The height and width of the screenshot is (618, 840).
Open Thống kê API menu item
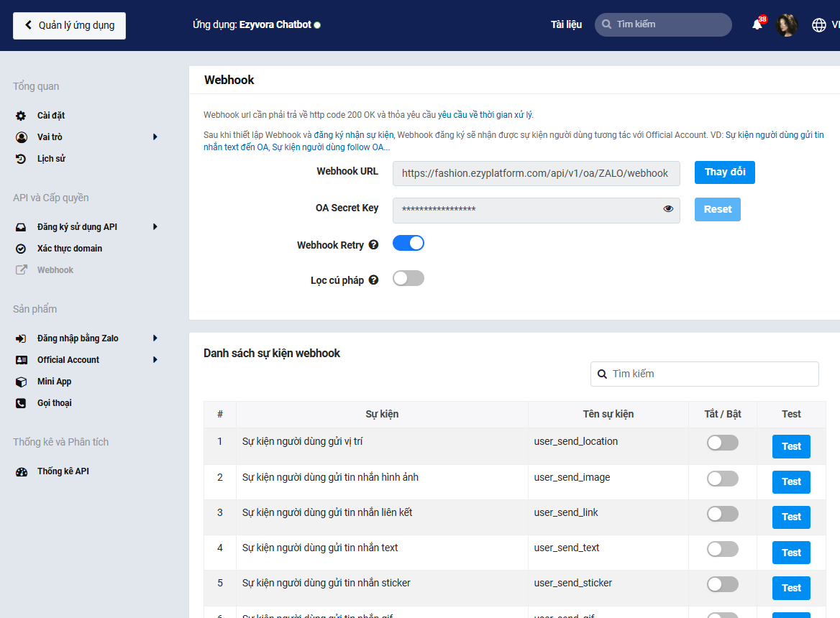coord(63,471)
